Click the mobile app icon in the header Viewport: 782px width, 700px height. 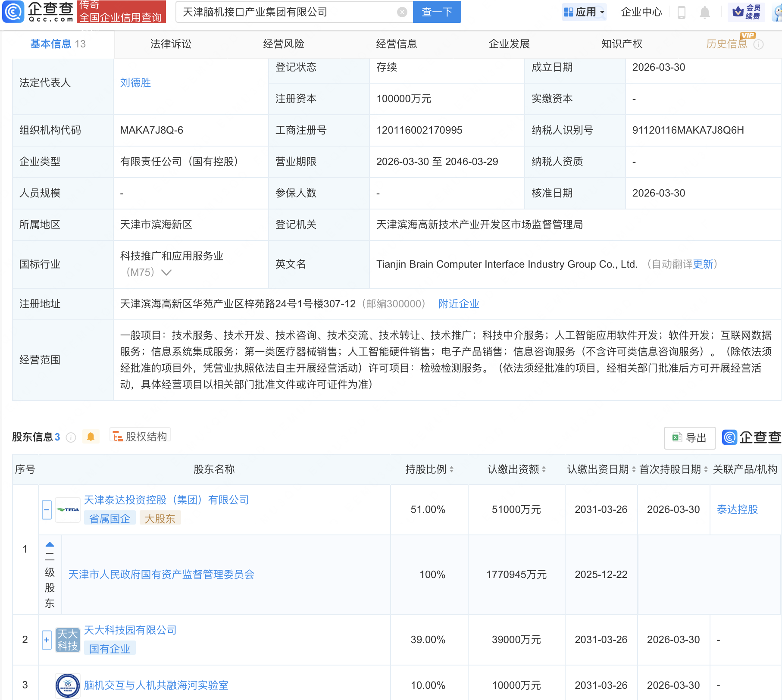[682, 12]
